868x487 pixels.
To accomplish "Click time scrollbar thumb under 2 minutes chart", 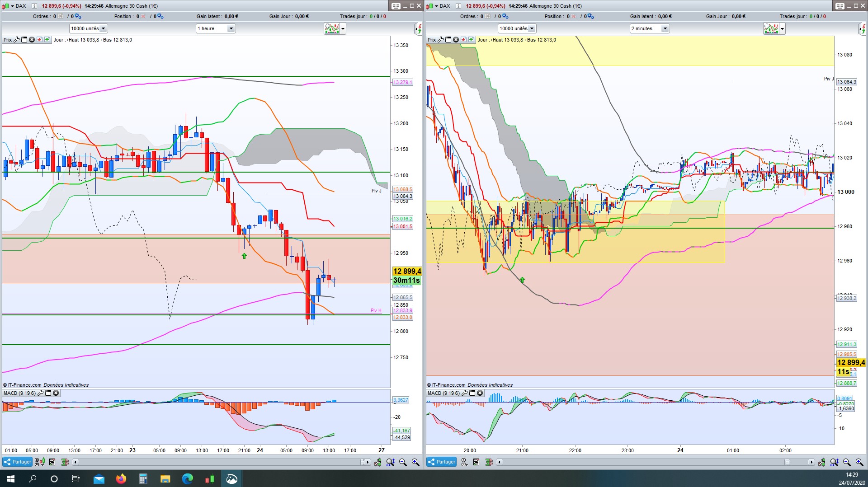I will (787, 462).
